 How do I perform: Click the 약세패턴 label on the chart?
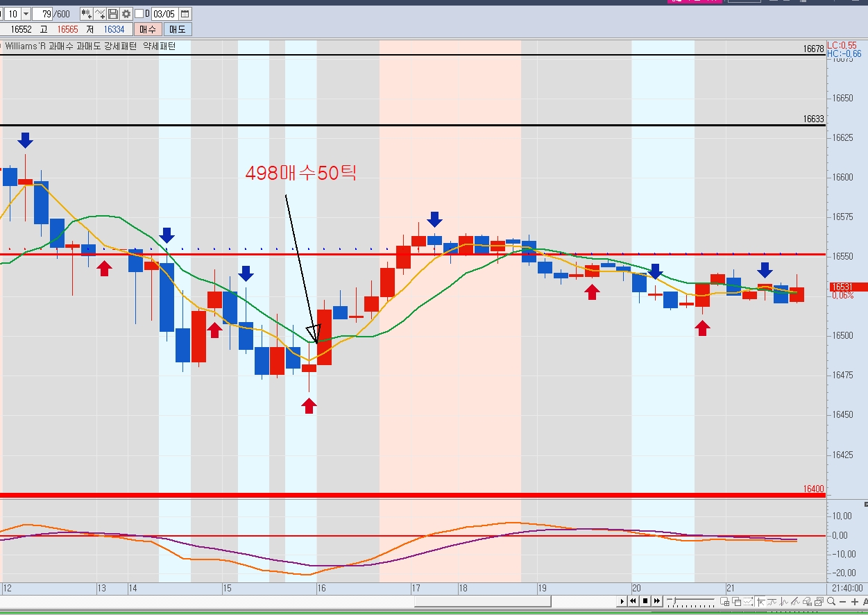pyautogui.click(x=160, y=46)
